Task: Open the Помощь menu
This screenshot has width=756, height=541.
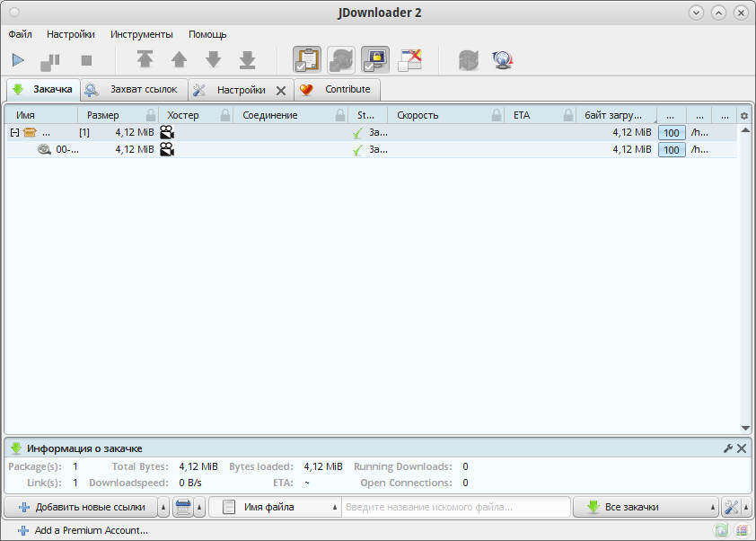Action: [207, 34]
